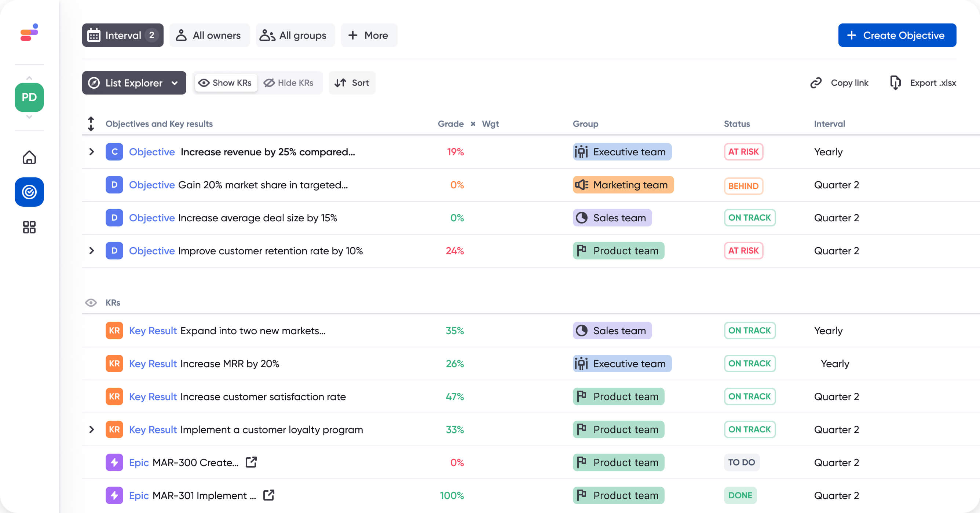Open the OKR target icon in sidebar
Image resolution: width=980 pixels, height=513 pixels.
click(x=29, y=192)
